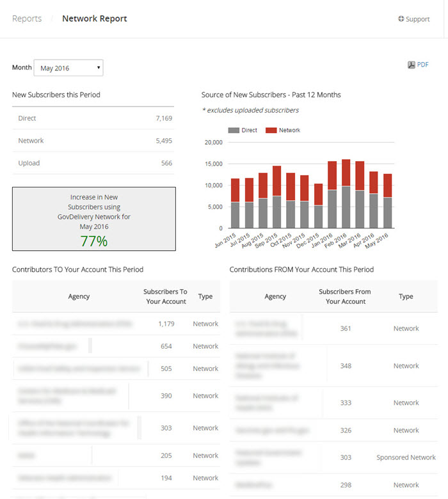Toggle the gray Direct legend swatch
Viewport: 448px width, 499px height.
coord(234,131)
